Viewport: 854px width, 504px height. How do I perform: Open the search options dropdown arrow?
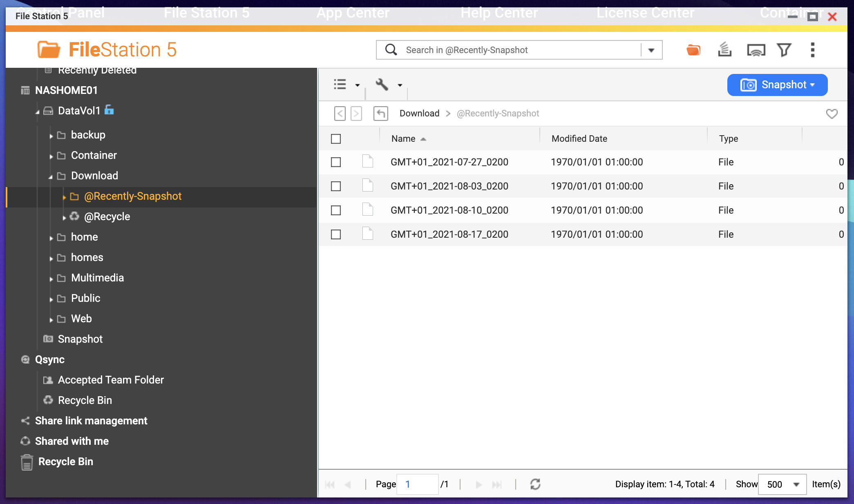pyautogui.click(x=651, y=50)
